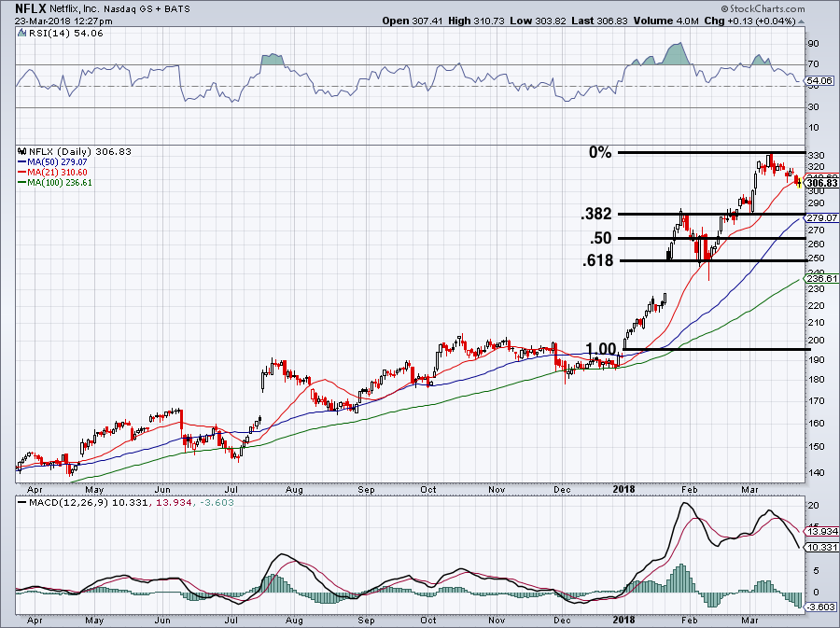Click 'Mar' on the price chart date axis
The height and width of the screenshot is (628, 840).
click(x=749, y=490)
